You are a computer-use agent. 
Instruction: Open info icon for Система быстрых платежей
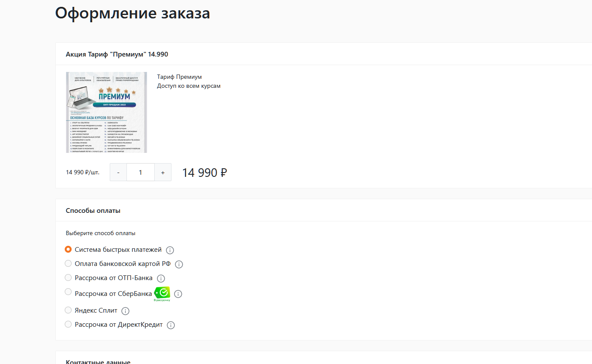point(170,250)
